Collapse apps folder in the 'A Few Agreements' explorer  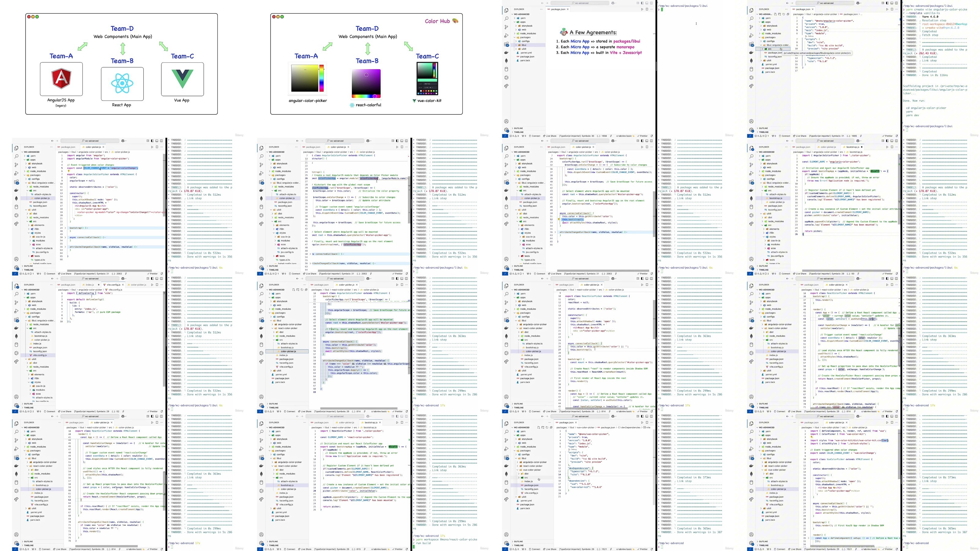[515, 22]
